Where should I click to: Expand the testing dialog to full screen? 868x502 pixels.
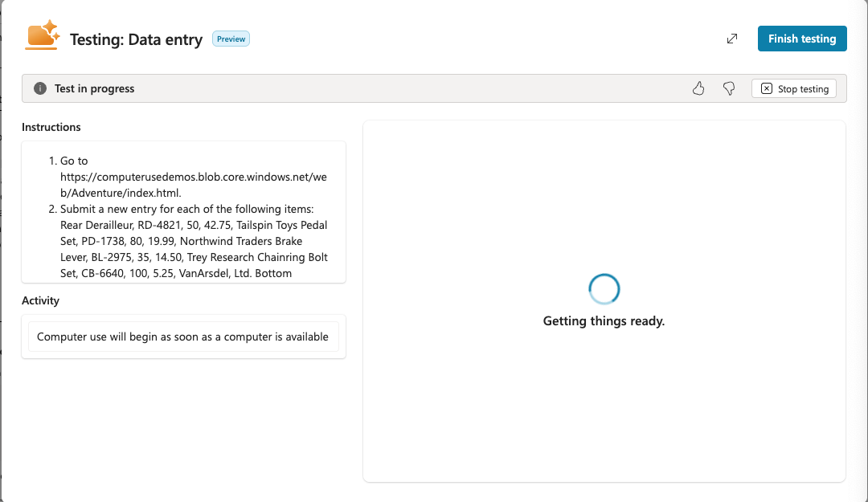pyautogui.click(x=731, y=39)
